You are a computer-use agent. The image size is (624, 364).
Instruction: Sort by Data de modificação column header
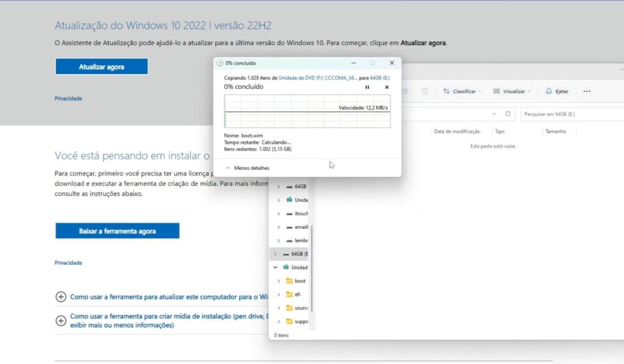pyautogui.click(x=457, y=131)
